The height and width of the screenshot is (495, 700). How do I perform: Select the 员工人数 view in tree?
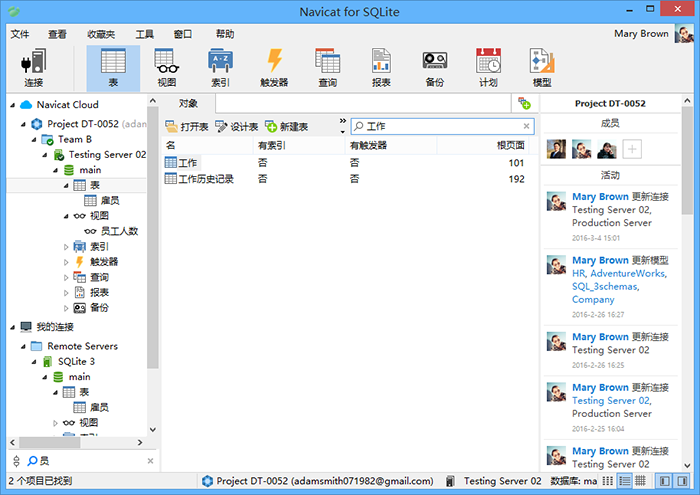111,231
